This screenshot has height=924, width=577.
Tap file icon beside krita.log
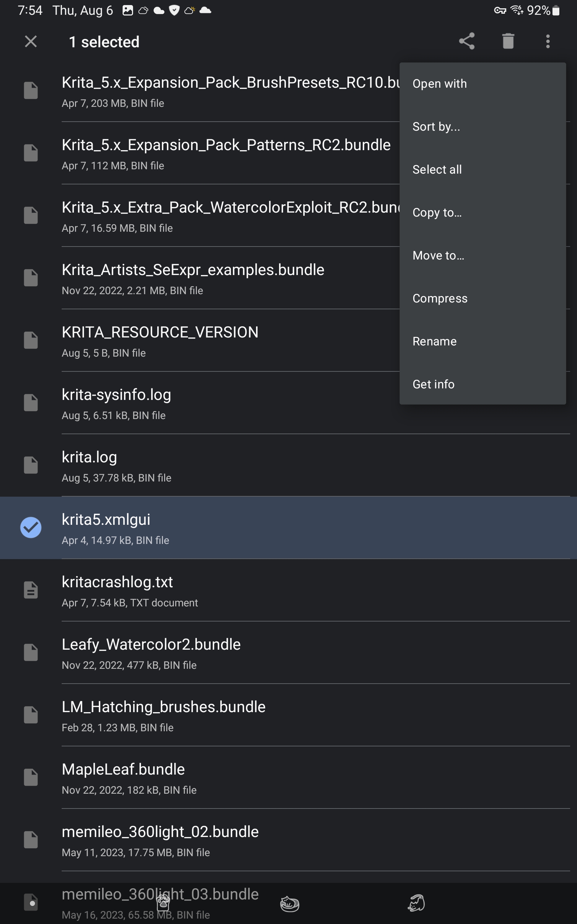click(31, 465)
